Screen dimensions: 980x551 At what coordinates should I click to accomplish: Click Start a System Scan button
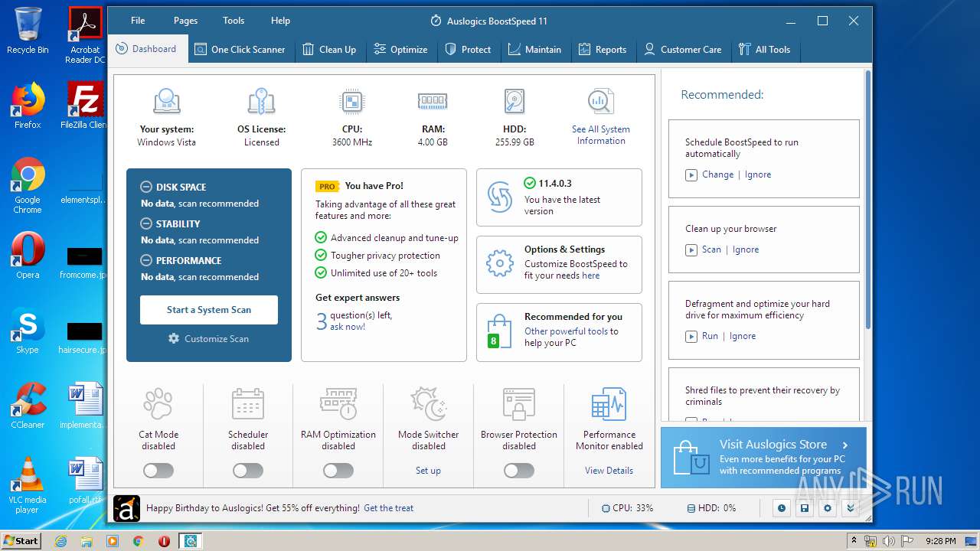click(209, 310)
